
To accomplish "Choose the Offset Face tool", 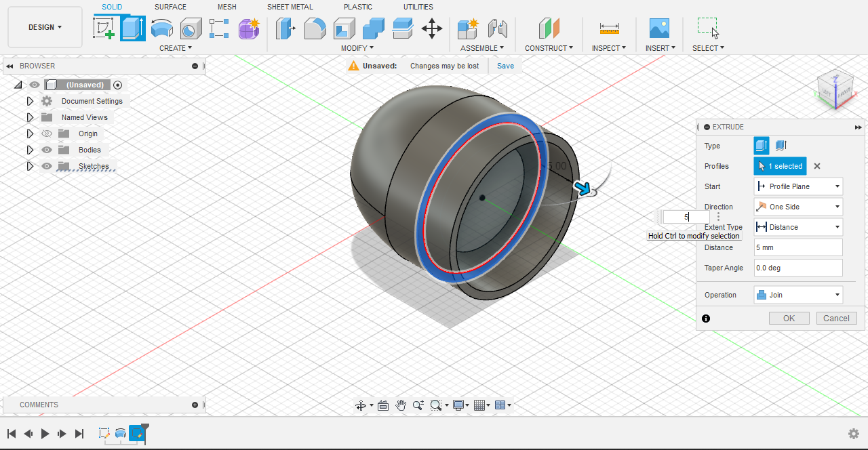I will 403,28.
